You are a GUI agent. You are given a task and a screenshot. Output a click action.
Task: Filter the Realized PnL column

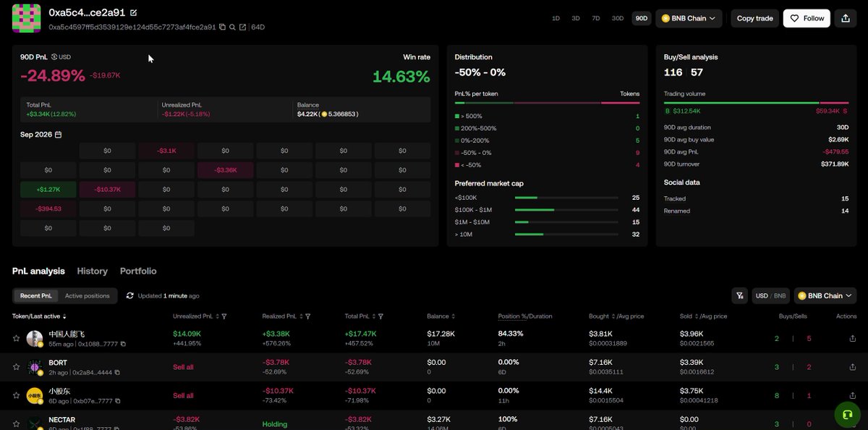[x=308, y=316]
